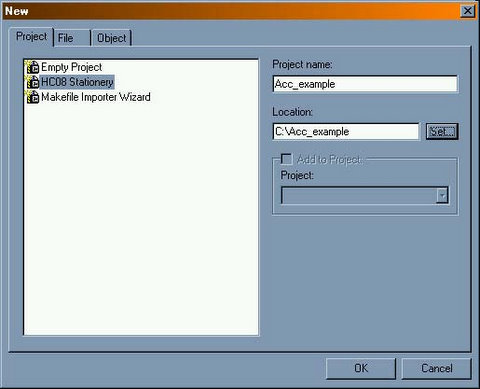480x389 pixels.
Task: Confirm with the OK button
Action: [x=361, y=368]
